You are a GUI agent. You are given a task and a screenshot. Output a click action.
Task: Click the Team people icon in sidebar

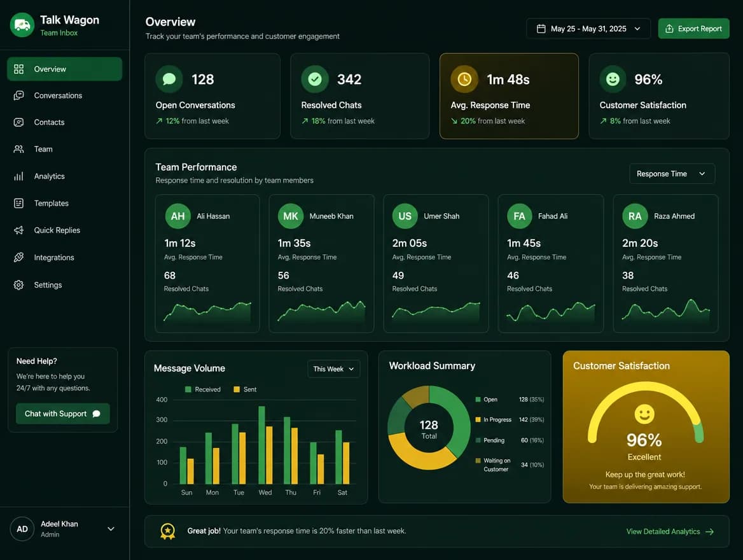[18, 149]
